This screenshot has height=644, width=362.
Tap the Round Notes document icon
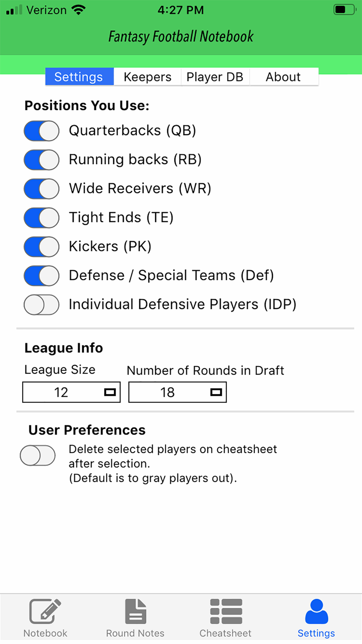click(x=136, y=611)
